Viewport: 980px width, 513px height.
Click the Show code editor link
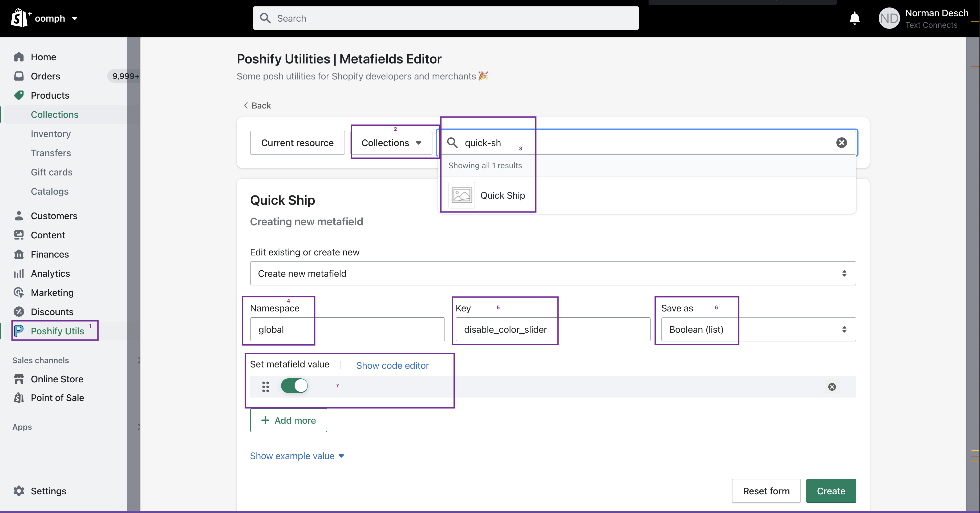pos(392,365)
